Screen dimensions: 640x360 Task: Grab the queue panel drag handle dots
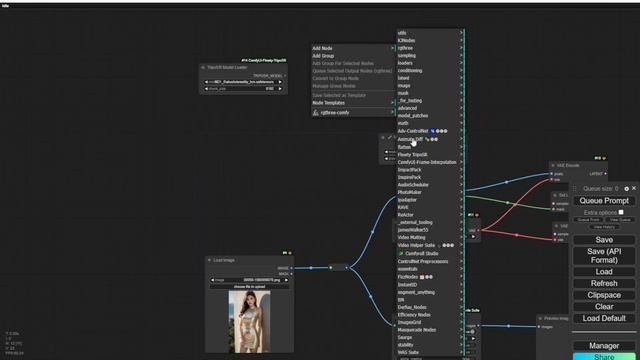coord(574,189)
